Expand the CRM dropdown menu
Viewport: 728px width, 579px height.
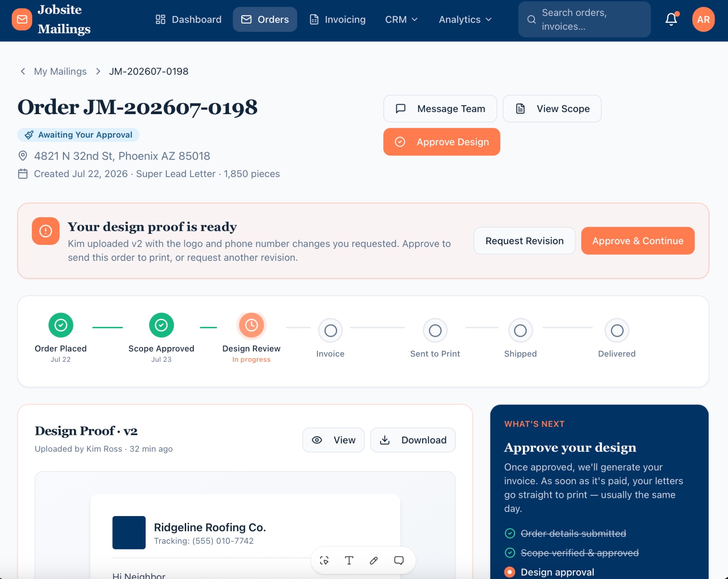401,19
